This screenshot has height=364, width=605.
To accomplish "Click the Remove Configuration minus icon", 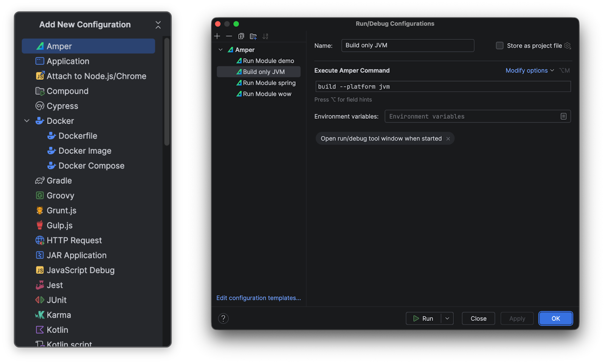I will 229,36.
